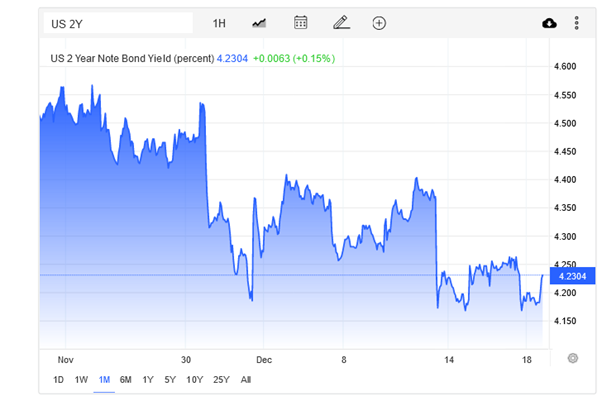Switch to the 1D time range
This screenshot has height=401, width=602.
coord(58,380)
